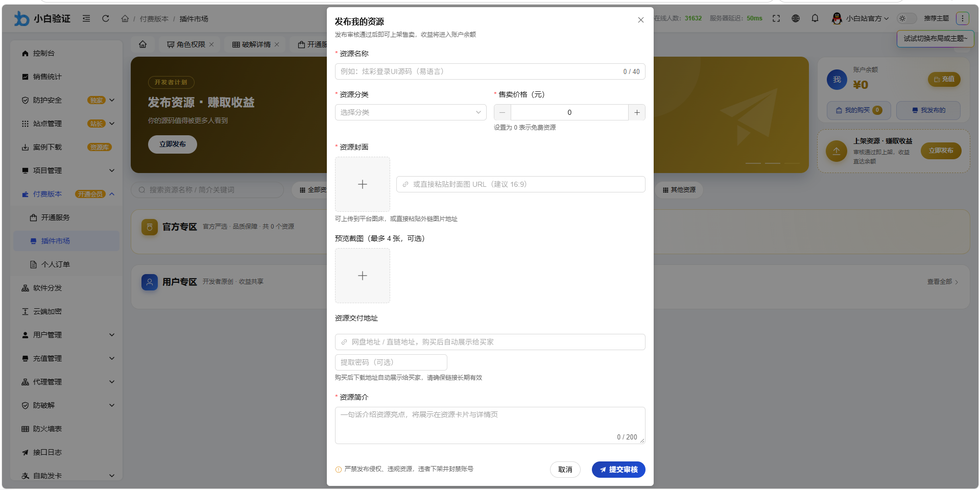Increase the 售卖价格 value with plus button
980x490 pixels.
point(637,112)
